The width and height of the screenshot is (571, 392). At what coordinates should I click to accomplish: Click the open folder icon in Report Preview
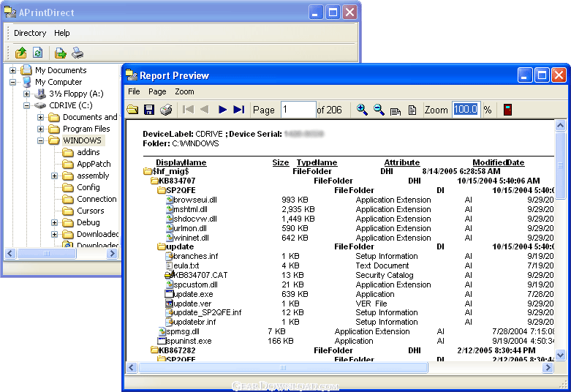(132, 110)
